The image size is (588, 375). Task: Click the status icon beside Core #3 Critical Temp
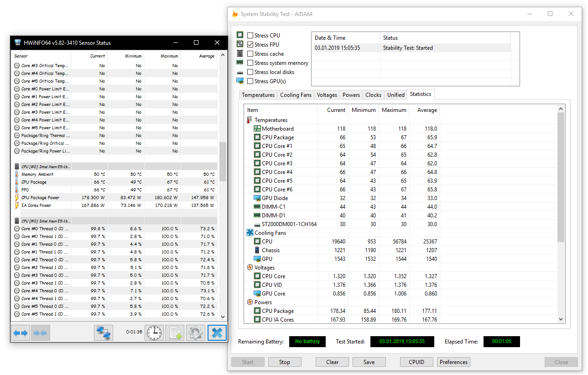(17, 66)
